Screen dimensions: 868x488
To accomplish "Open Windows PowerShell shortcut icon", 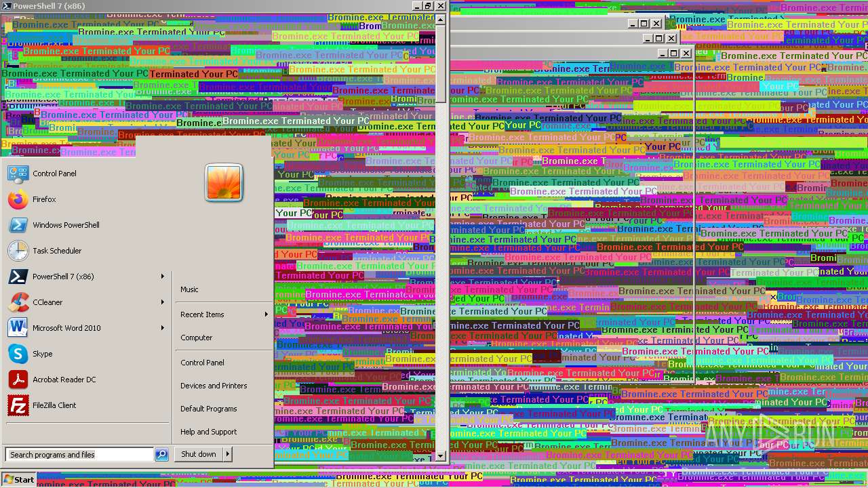I will 18,225.
